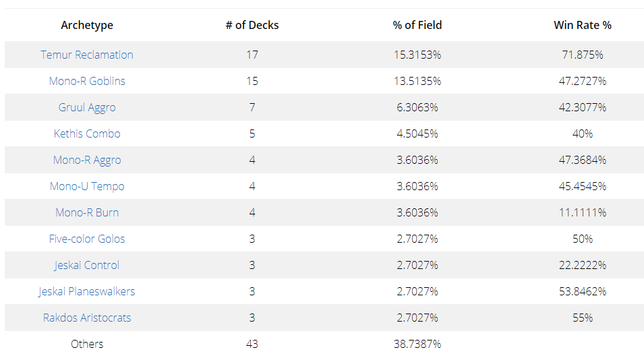Select the Kethis Combo link

[x=87, y=133]
